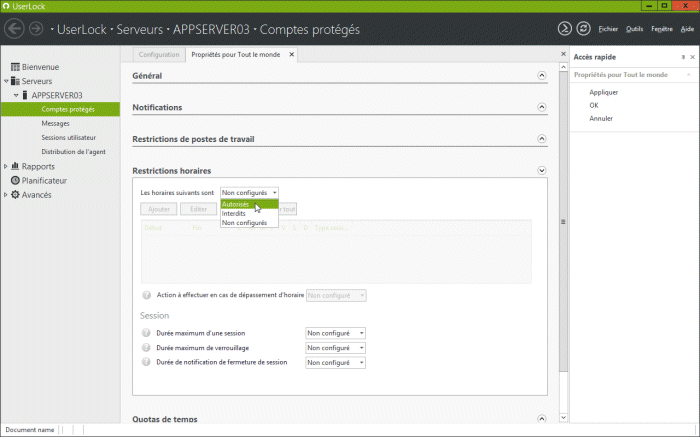Click the back navigation arrow
700x437 pixels.
tap(14, 29)
